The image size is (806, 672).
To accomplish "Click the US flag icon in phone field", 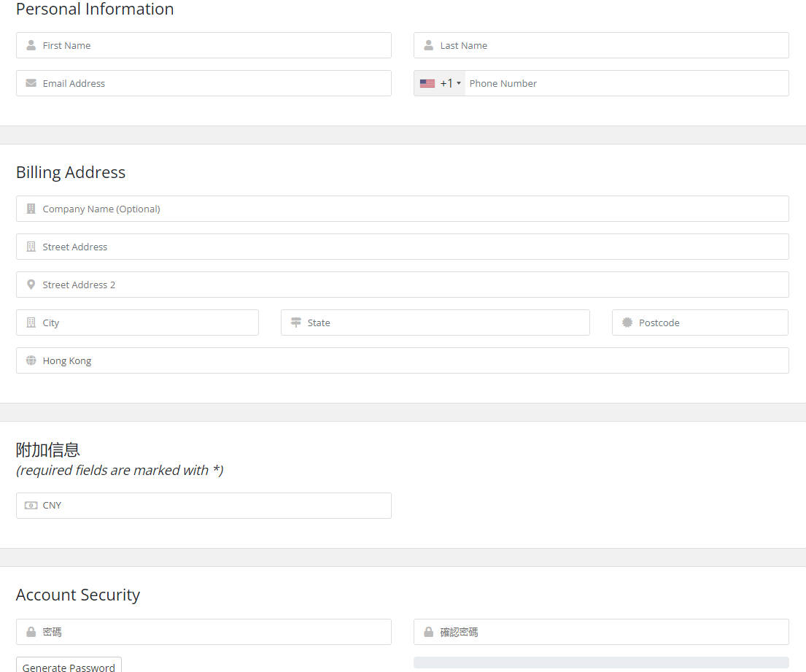I will tap(427, 83).
